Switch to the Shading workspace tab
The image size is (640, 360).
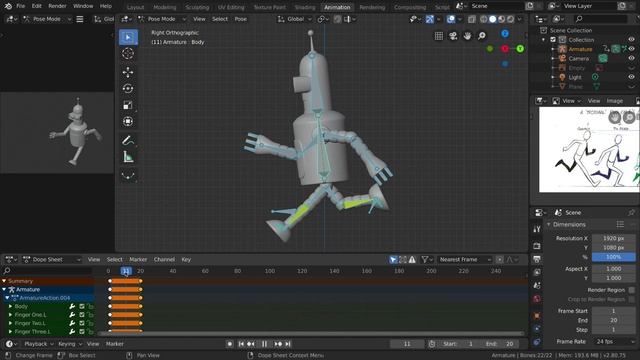[305, 7]
